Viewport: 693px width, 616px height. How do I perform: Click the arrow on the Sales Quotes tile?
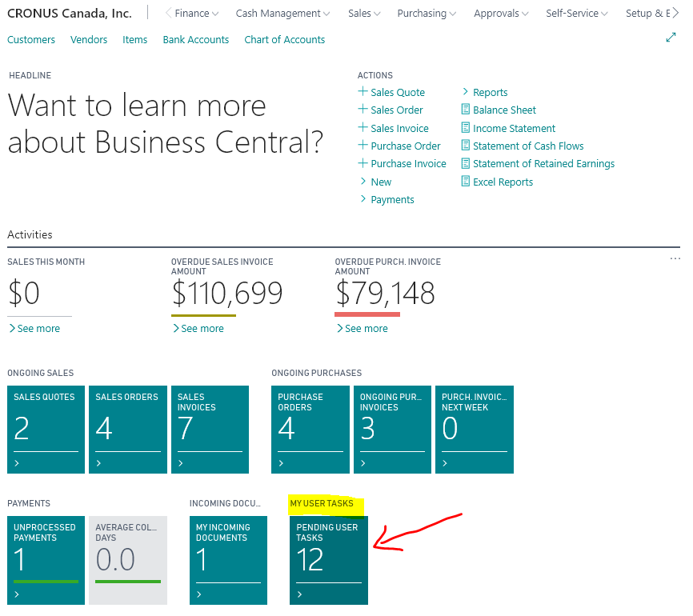click(17, 463)
